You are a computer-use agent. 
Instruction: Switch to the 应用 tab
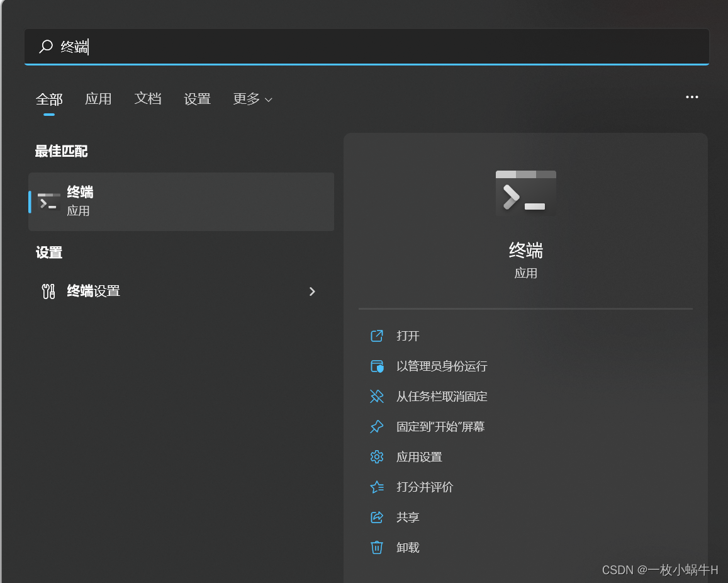click(98, 98)
